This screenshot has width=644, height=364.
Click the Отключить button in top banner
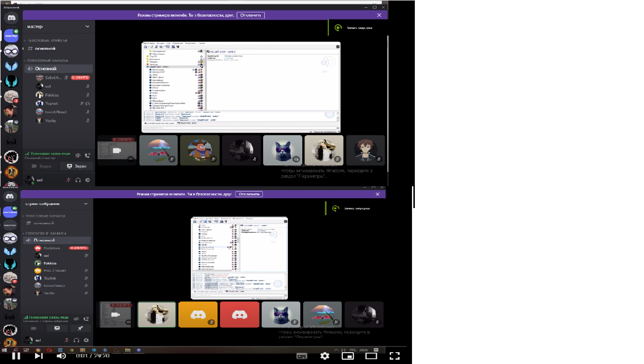(250, 15)
